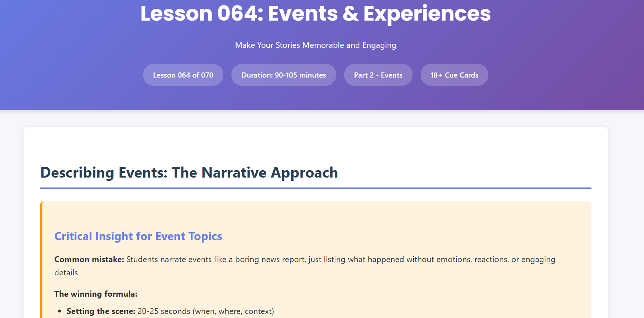Click the main title "Lesson 064: Events & Experiences"
This screenshot has width=644, height=318.
315,14
